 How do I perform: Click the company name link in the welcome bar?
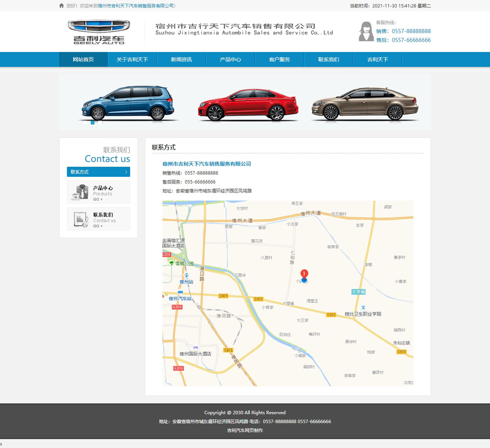(136, 6)
